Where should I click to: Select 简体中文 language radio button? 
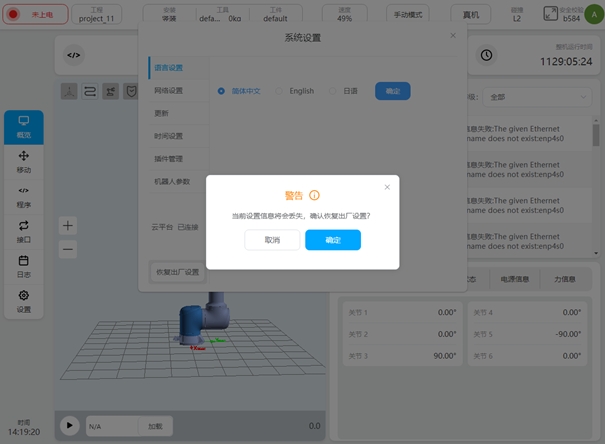coord(221,91)
